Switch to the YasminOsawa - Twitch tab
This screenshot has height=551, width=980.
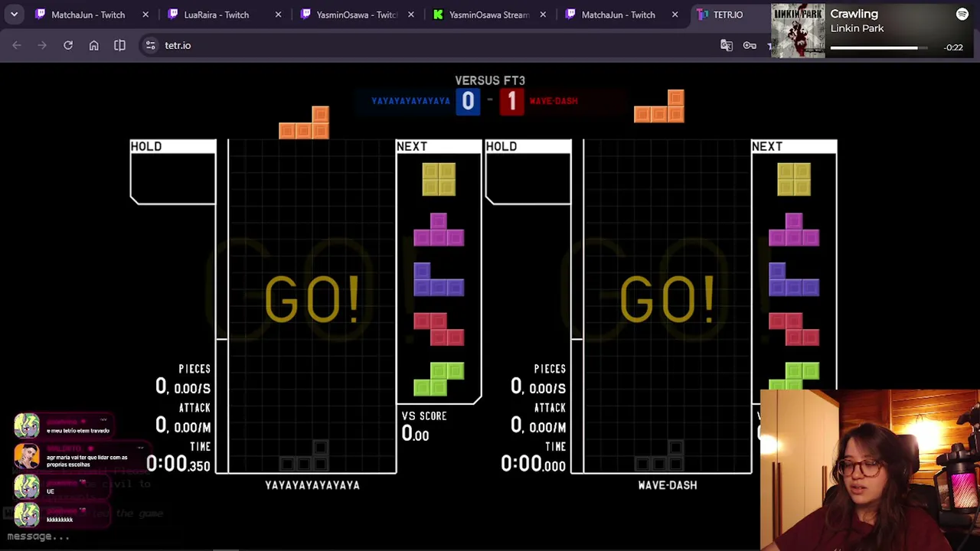356,15
